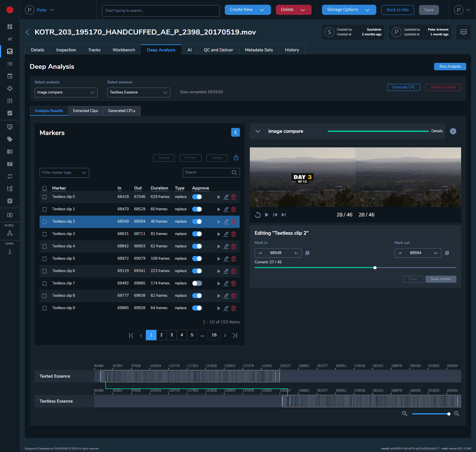
Task: Open the Deliver/monitor panel in sidebar
Action: tap(10, 127)
